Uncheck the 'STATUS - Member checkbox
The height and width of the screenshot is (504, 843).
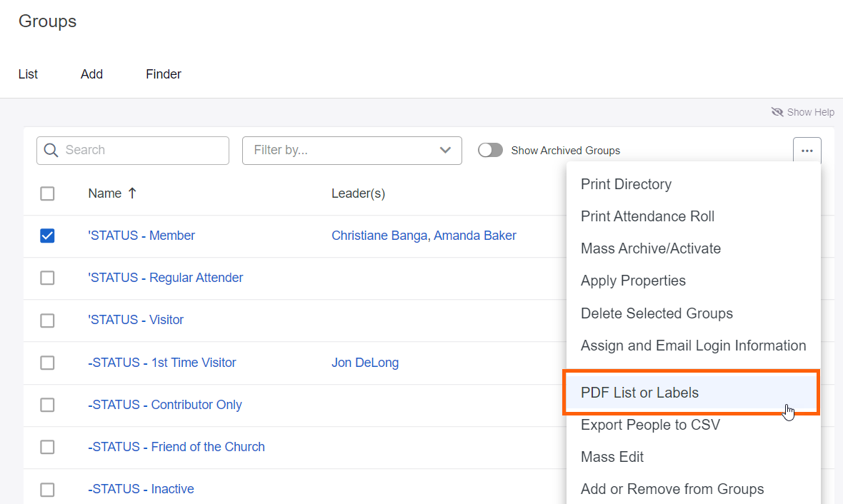47,236
